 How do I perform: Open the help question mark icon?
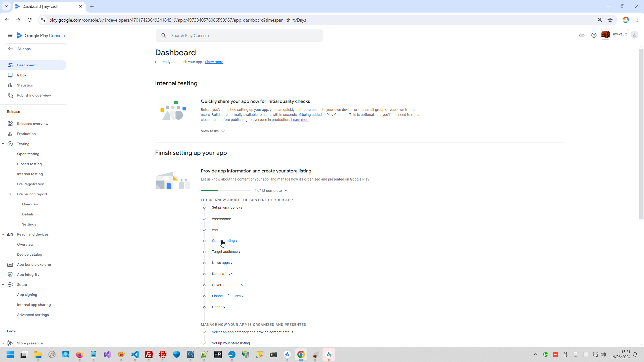point(594,35)
